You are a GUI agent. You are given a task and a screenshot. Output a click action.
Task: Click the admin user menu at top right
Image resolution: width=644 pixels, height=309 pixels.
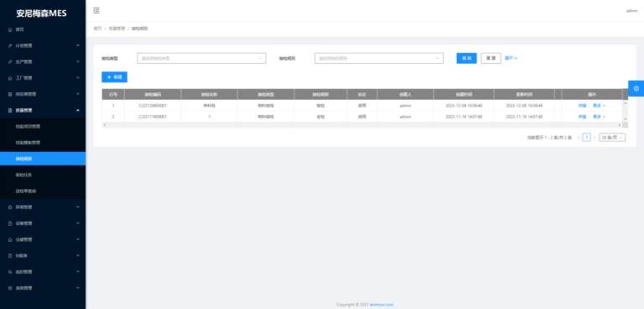click(631, 11)
